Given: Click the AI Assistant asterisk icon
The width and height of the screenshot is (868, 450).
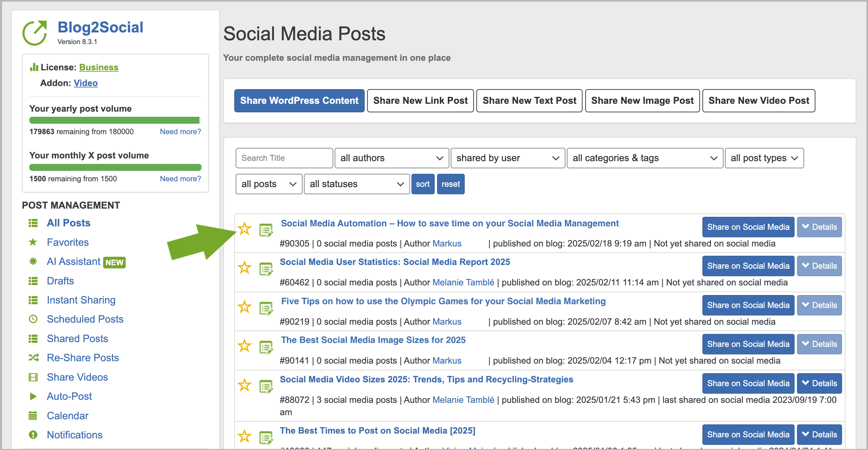Looking at the screenshot, I should point(33,262).
